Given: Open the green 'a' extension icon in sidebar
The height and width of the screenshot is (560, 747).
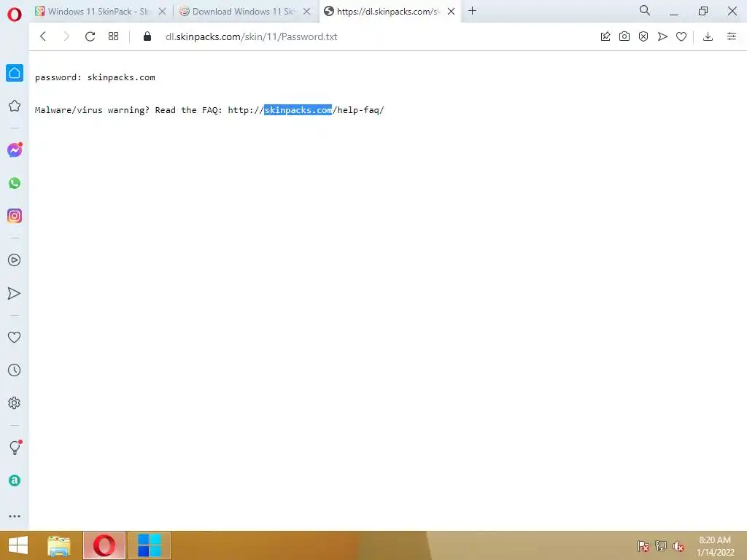Looking at the screenshot, I should click(15, 481).
